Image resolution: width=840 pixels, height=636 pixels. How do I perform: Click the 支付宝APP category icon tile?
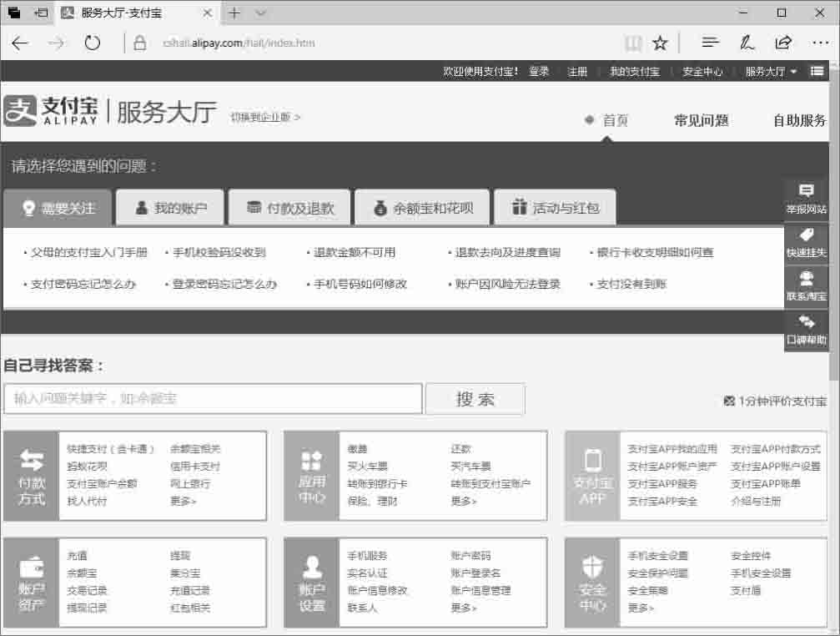pos(592,476)
